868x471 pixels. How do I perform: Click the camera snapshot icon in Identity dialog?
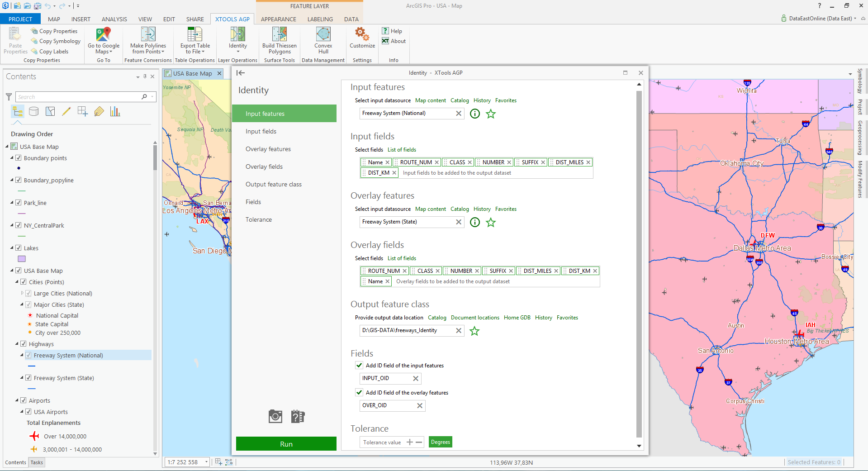click(275, 416)
